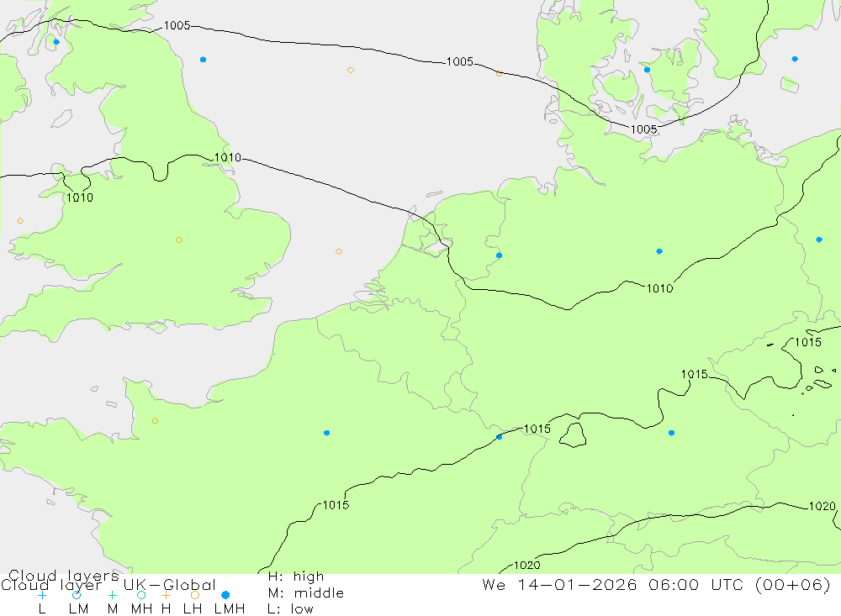Viewport: 841px width, 616px height.
Task: Click the 1005 isobar label near Scotland
Action: point(177,25)
